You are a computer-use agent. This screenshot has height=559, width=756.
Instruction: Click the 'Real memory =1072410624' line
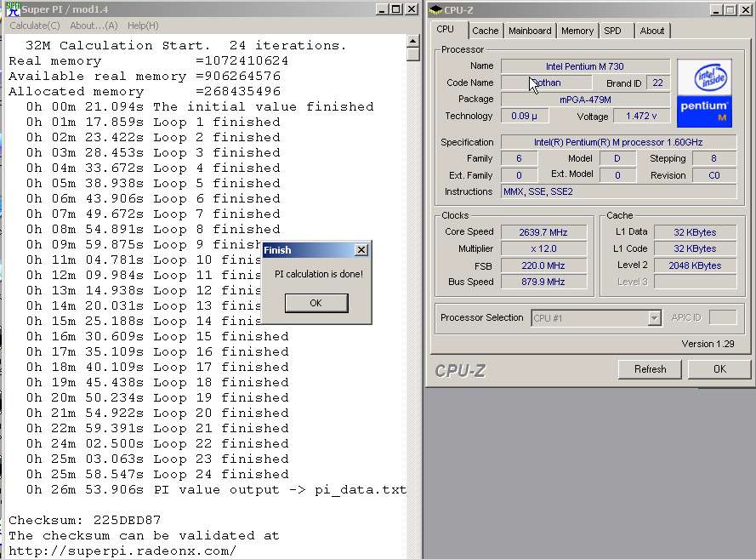(149, 60)
